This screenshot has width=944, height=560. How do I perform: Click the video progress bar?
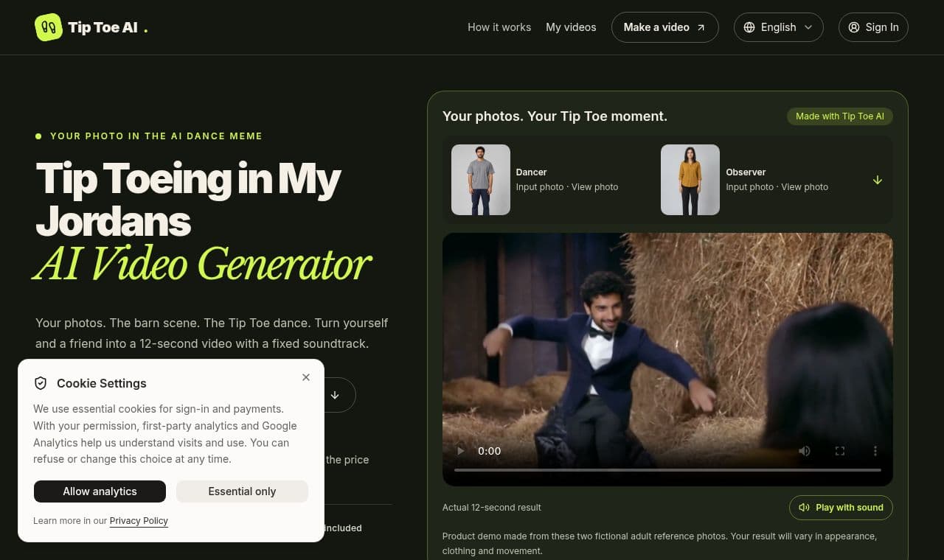coord(667,469)
